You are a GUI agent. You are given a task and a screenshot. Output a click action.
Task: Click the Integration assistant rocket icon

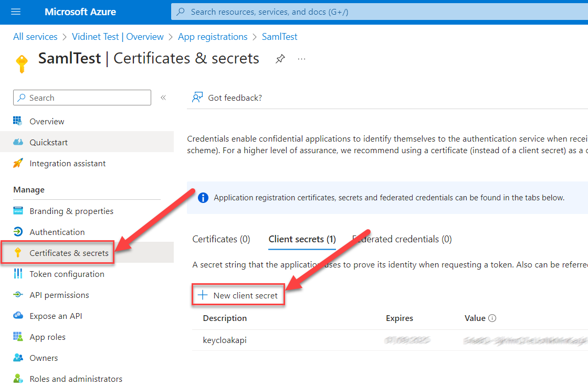point(18,163)
